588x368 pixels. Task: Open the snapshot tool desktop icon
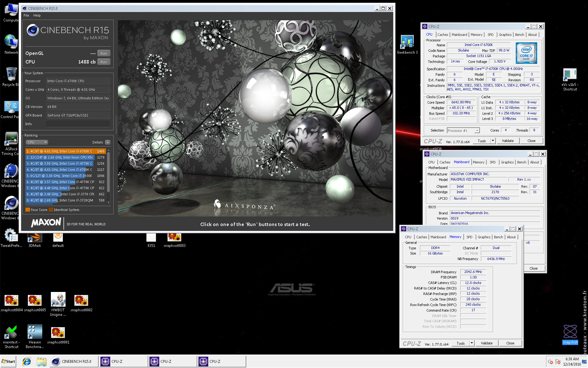pyautogui.click(x=570, y=335)
